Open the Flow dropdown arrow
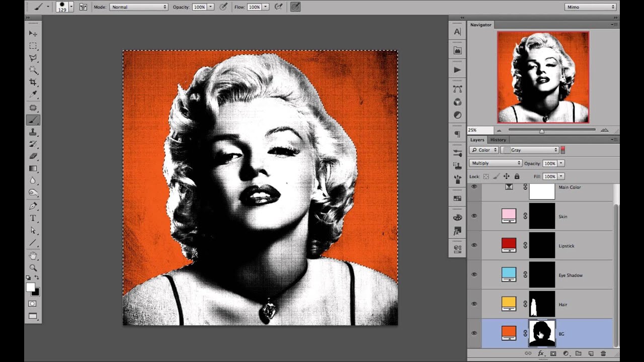644x362 pixels. tap(266, 7)
